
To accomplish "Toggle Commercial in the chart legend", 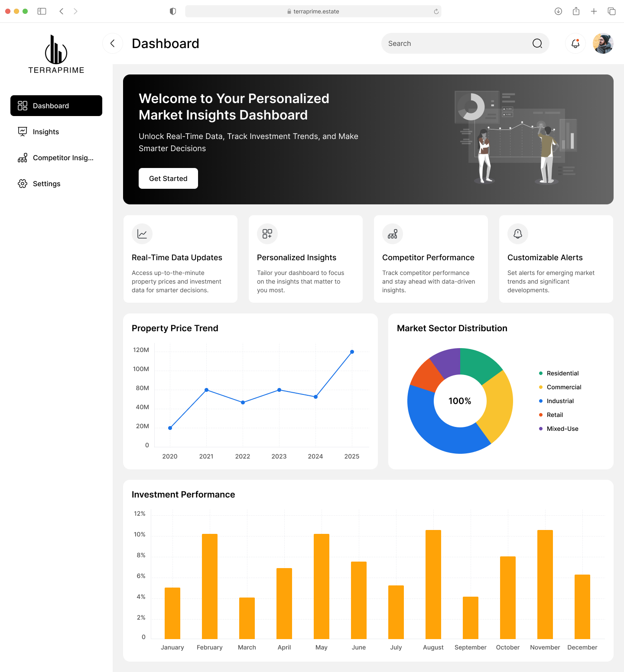I will (560, 387).
